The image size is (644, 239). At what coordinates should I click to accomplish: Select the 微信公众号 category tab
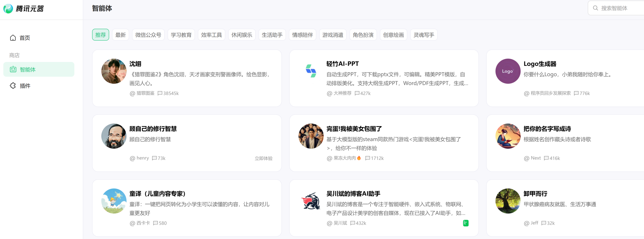coord(148,35)
